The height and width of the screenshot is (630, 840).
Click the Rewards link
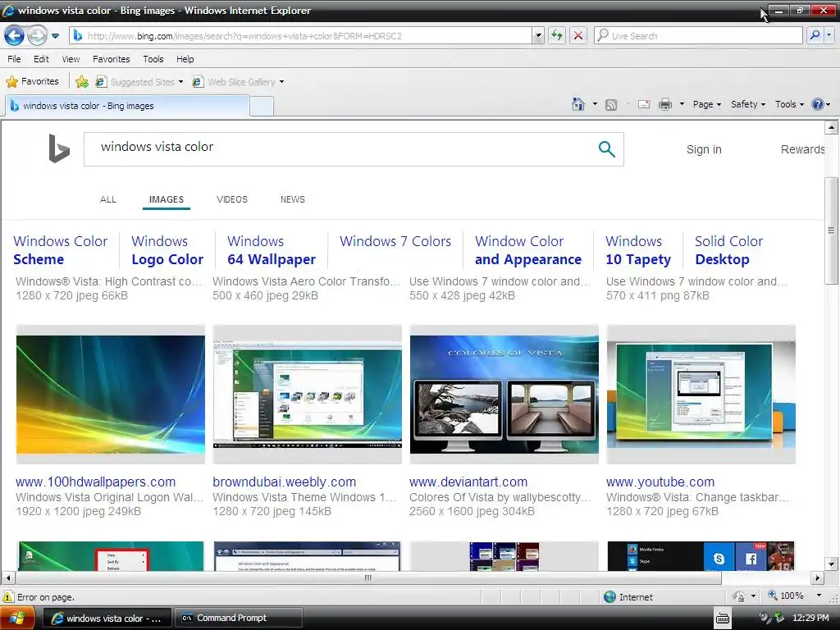802,149
